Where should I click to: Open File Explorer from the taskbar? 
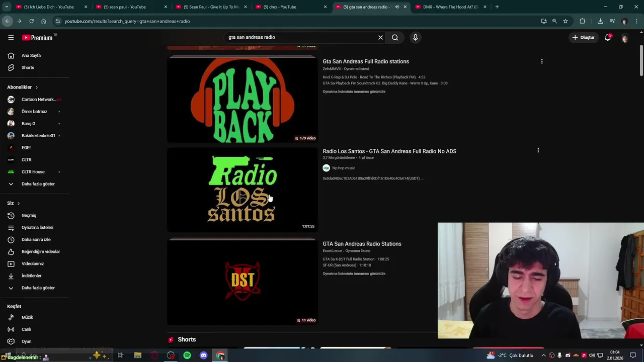coord(137,355)
